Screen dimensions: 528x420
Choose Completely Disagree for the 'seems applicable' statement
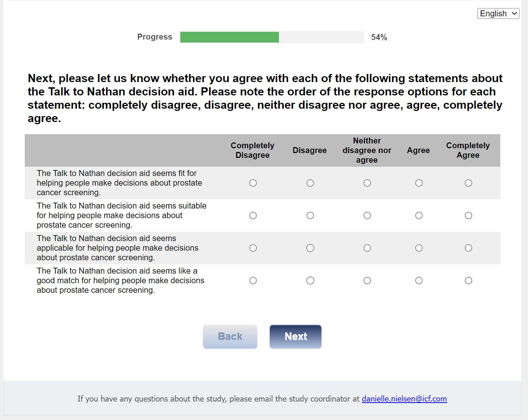pyautogui.click(x=253, y=248)
